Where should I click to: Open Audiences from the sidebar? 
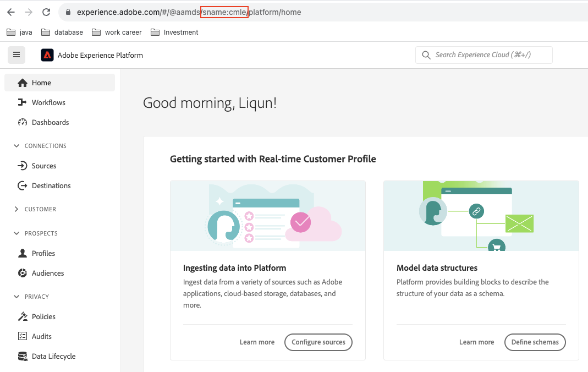(48, 273)
